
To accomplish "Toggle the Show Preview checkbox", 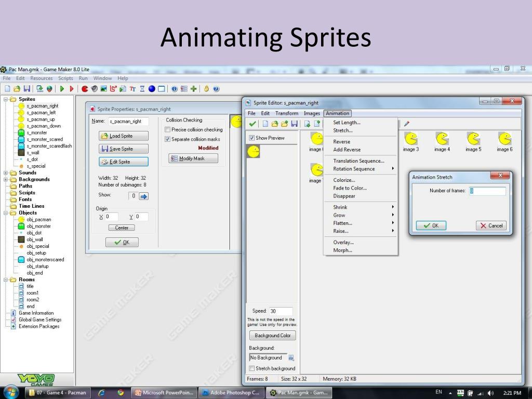I will tap(252, 138).
